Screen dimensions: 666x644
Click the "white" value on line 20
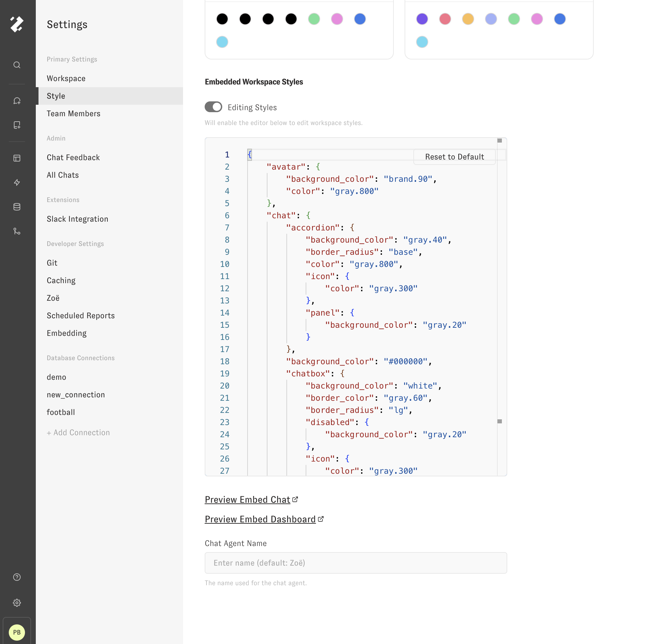point(420,386)
